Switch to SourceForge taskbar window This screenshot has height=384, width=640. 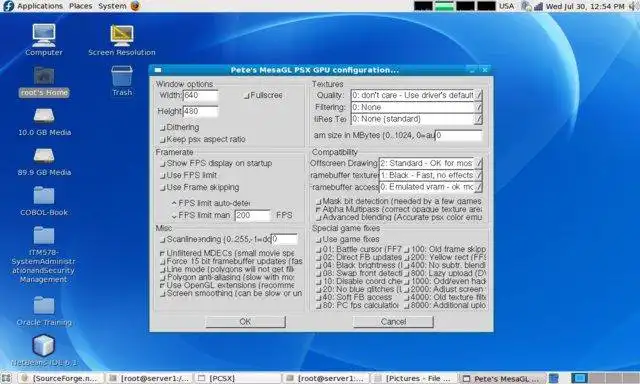tap(60, 378)
